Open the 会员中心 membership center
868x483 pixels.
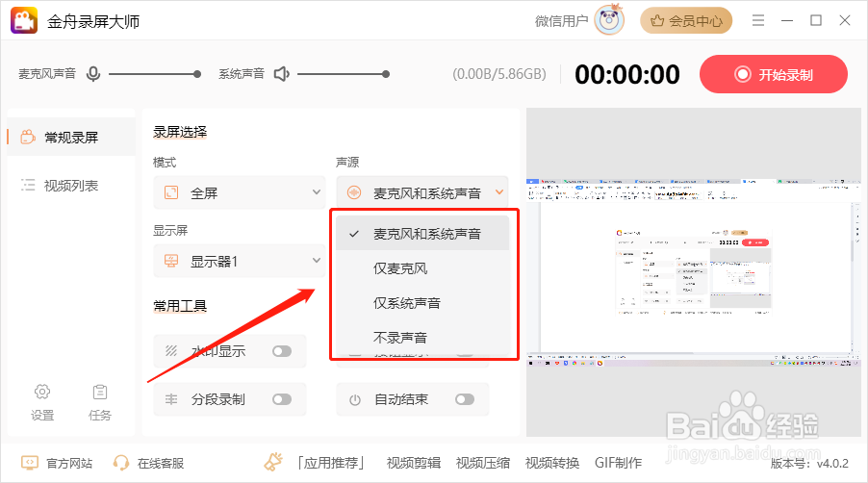686,21
